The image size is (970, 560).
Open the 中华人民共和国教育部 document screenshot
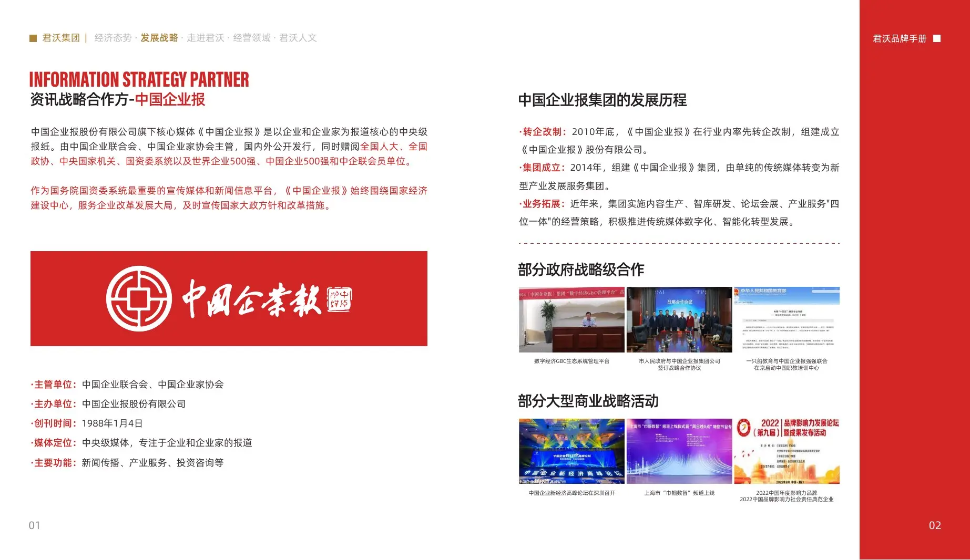[787, 319]
